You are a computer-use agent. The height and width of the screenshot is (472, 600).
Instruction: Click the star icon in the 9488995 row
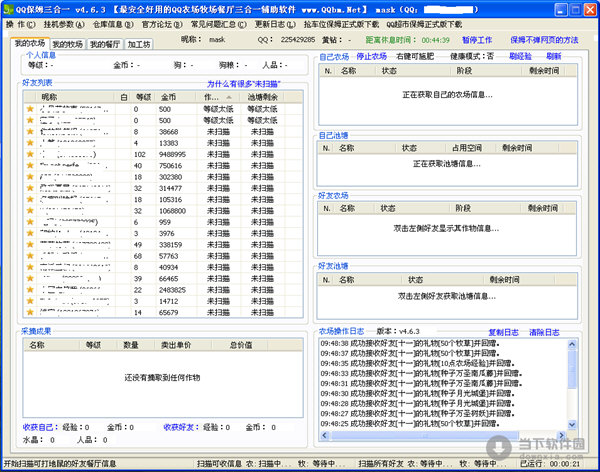tap(30, 154)
